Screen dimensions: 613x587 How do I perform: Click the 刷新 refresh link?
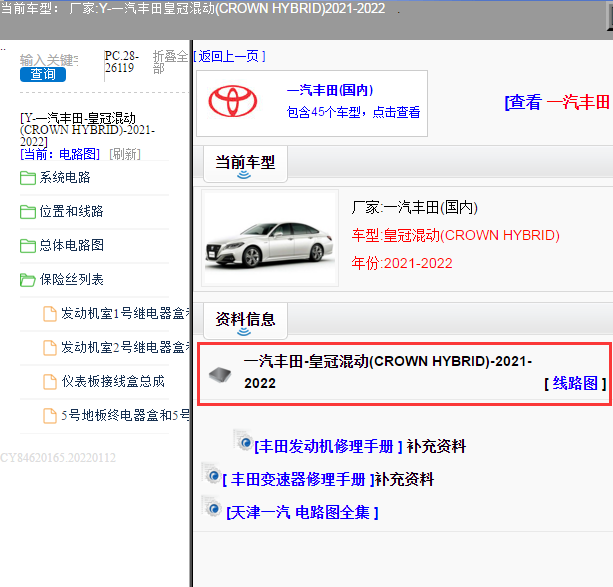(125, 154)
